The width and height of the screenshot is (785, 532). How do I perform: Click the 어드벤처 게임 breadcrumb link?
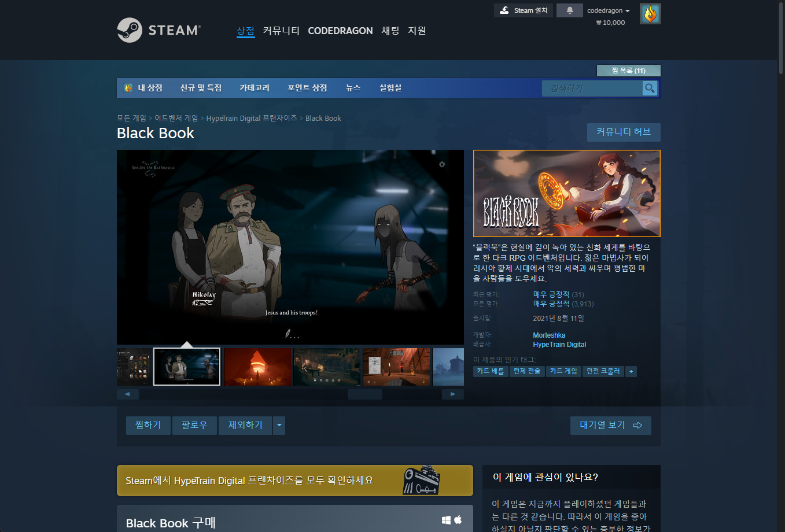click(176, 118)
